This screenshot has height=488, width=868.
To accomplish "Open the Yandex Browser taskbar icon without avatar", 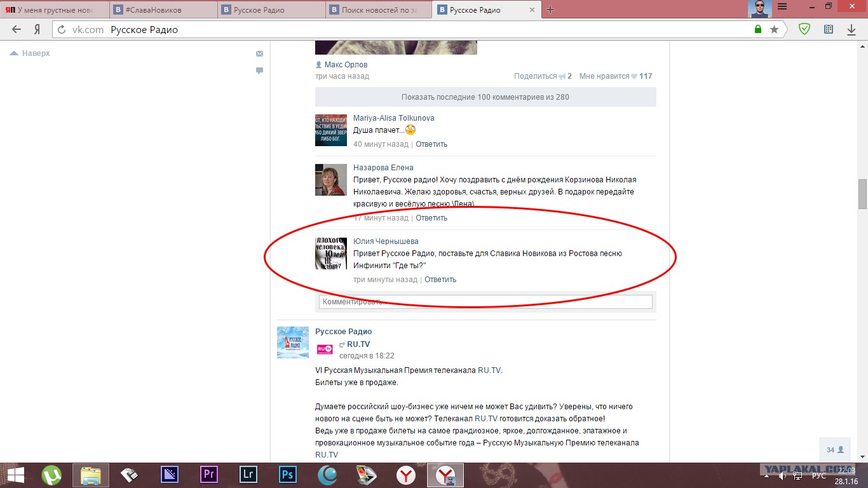I will (x=406, y=475).
